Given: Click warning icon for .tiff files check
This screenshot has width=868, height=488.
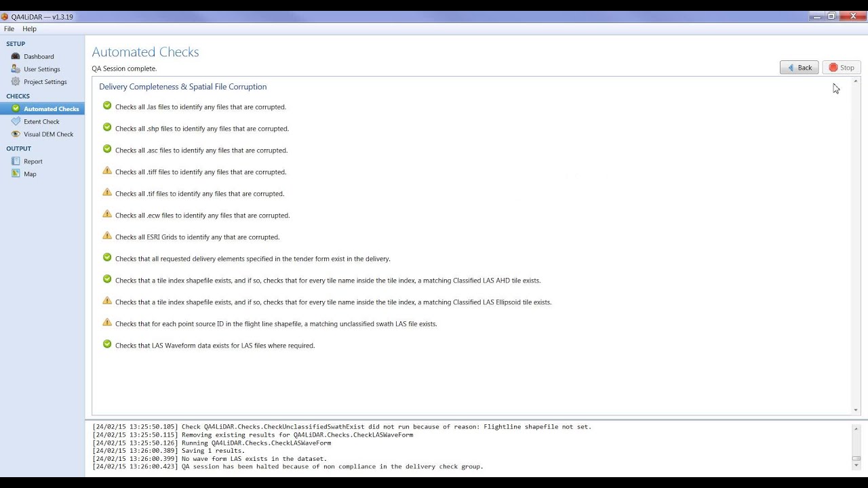Looking at the screenshot, I should pos(107,171).
